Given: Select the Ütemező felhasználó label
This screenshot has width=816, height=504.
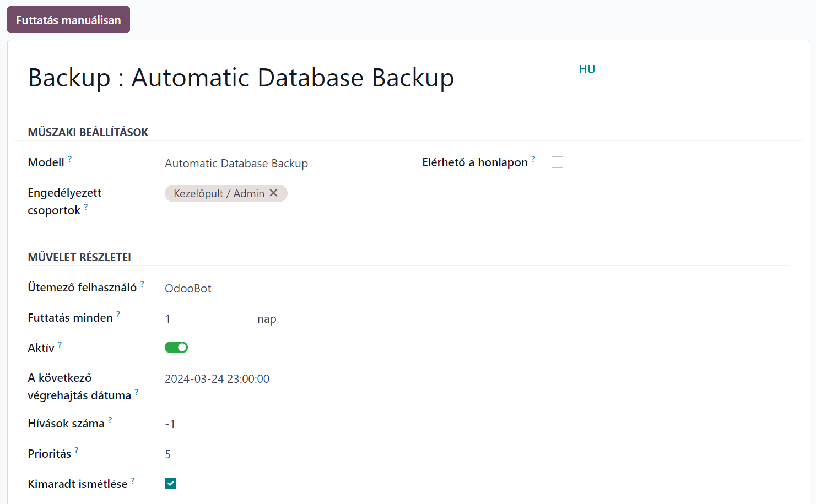Looking at the screenshot, I should pos(82,288).
